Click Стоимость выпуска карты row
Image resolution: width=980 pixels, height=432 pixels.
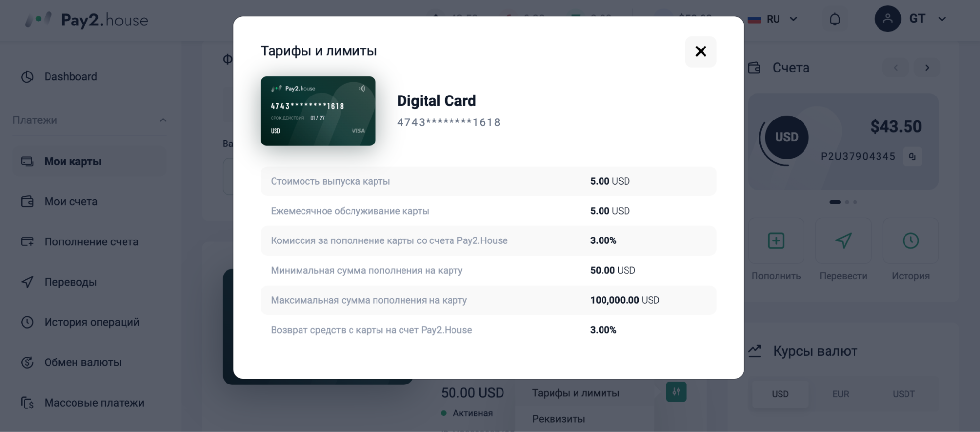[488, 181]
